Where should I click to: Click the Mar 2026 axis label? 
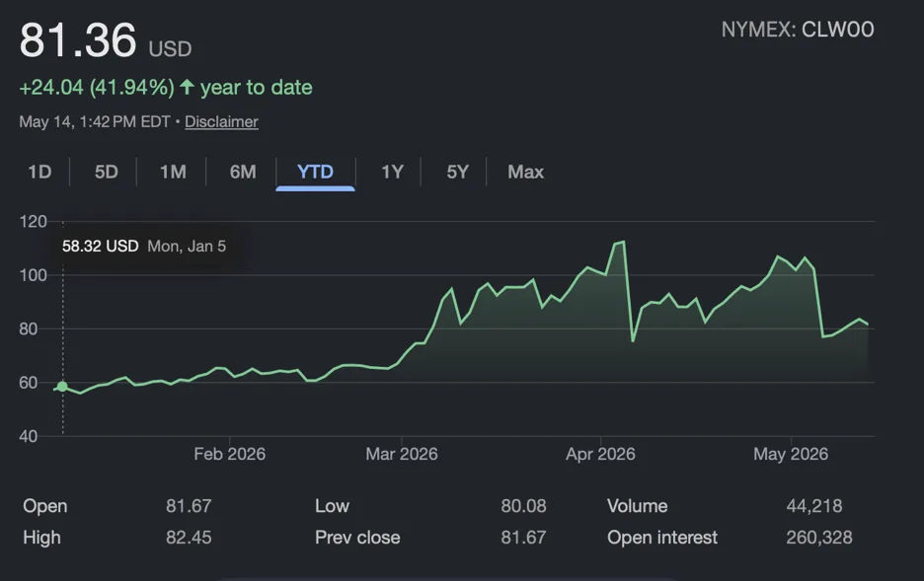click(402, 454)
